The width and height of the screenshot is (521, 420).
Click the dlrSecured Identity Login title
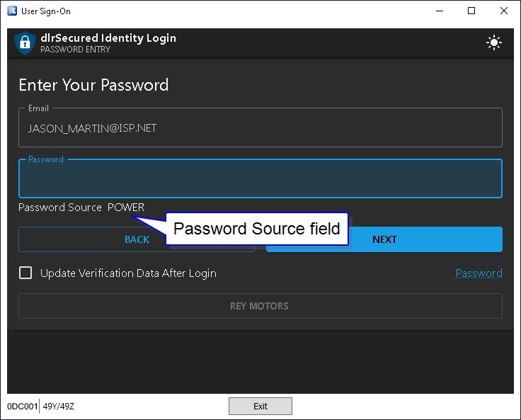click(108, 38)
